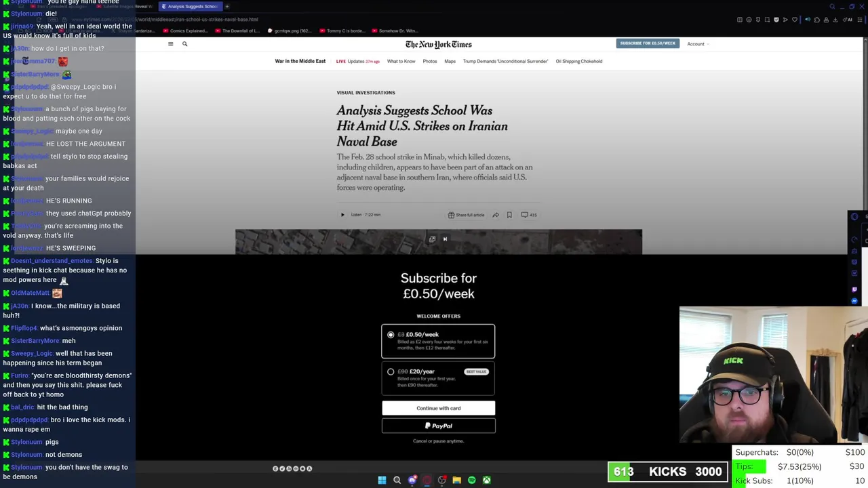Open Trump Demands 'Unconditional Surrender' link
The image size is (868, 488).
[x=505, y=61]
